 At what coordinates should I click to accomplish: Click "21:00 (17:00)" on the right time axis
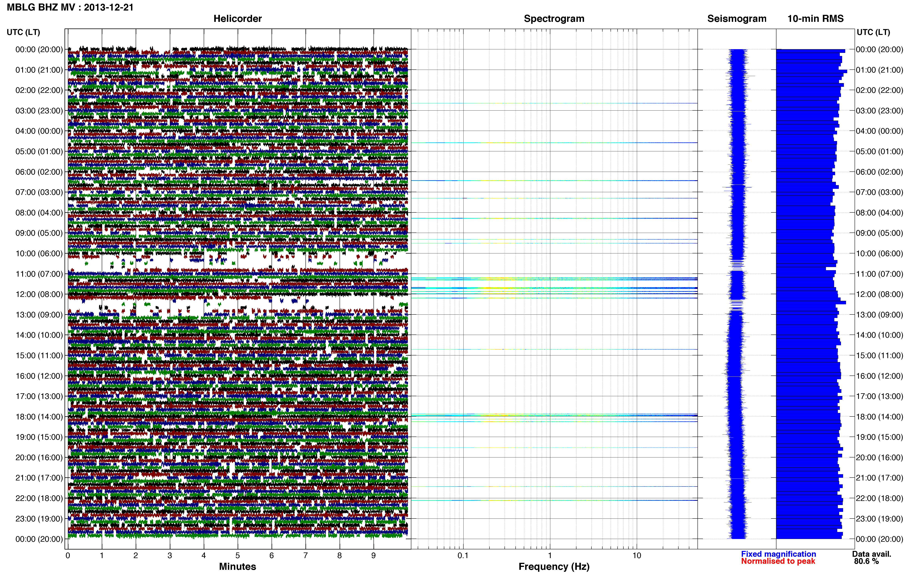tap(879, 478)
